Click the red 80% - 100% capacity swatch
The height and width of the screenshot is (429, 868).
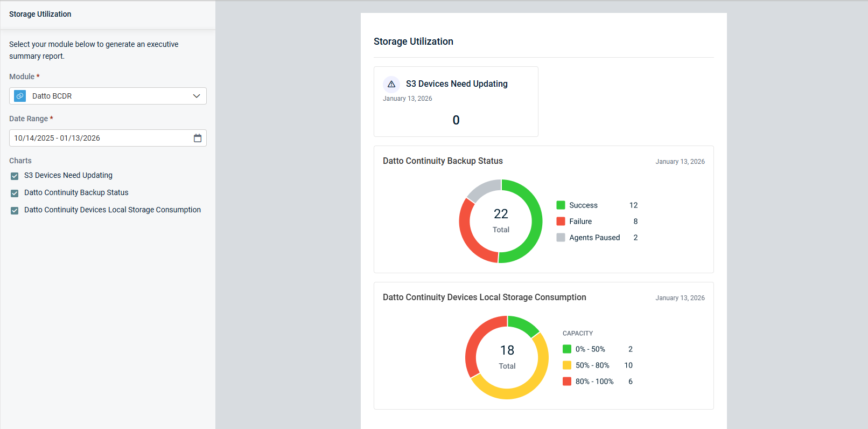coord(567,382)
